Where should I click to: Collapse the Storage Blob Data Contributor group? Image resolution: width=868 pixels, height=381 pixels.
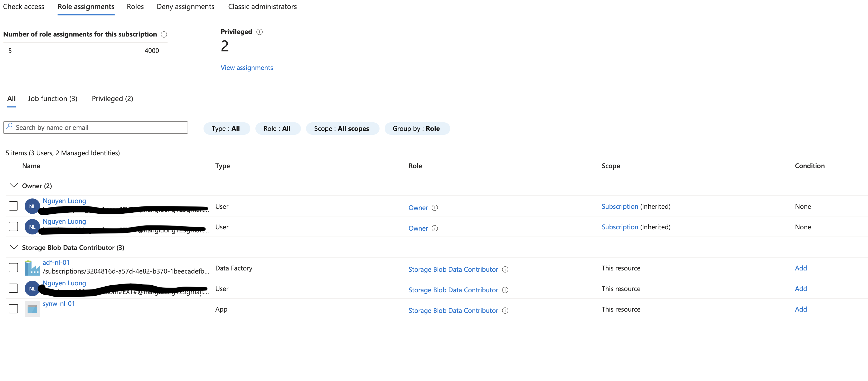coord(13,247)
